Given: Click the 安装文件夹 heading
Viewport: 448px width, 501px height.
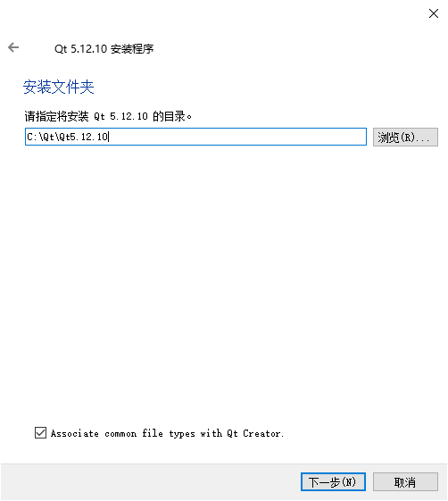Looking at the screenshot, I should pos(58,87).
